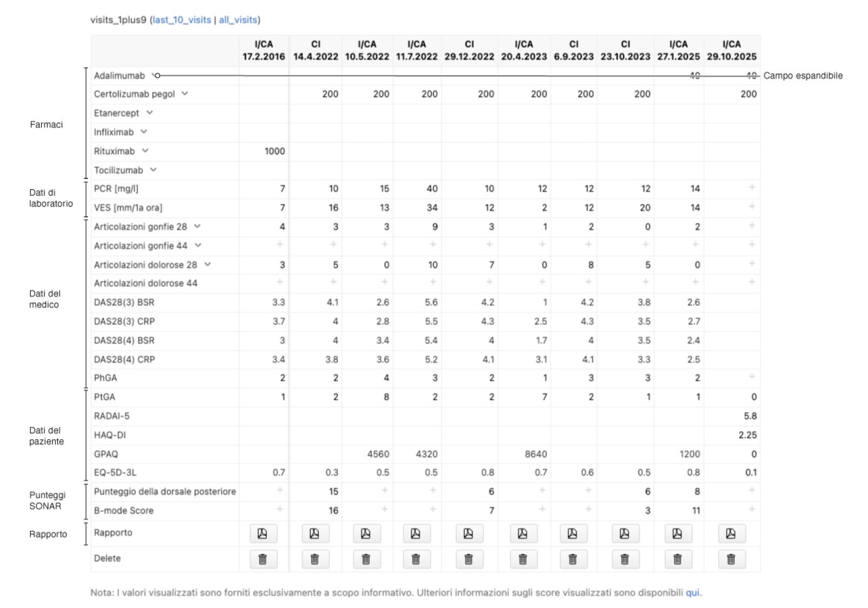868x608 pixels.
Task: Open the last_10_visits view
Action: tap(181, 20)
